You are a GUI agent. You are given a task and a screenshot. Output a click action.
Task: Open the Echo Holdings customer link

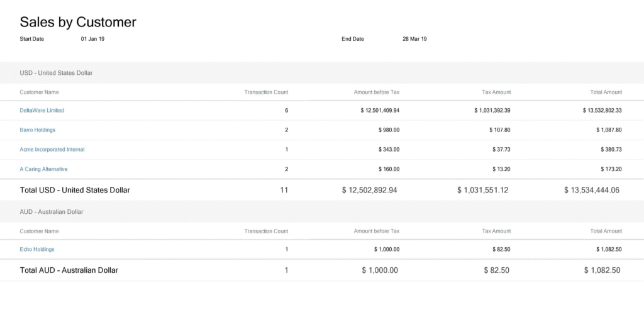[37, 250]
